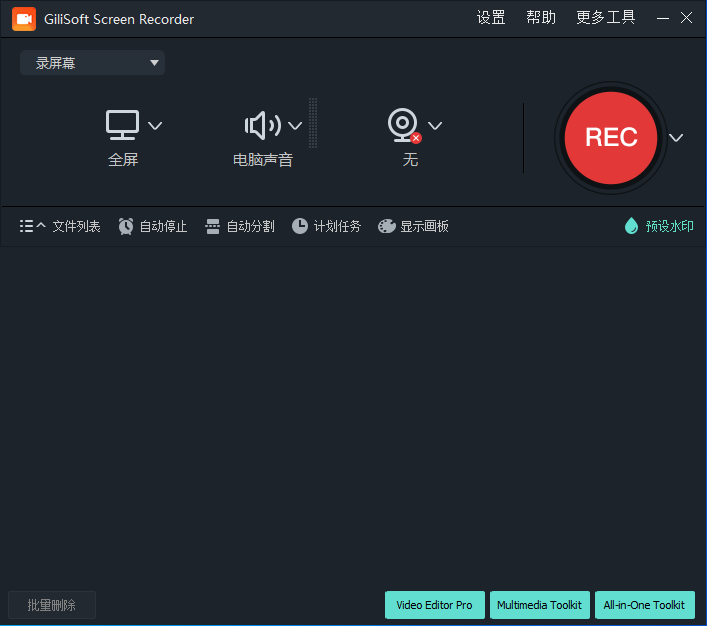Click the alarm clock auto stop icon
This screenshot has height=626, width=707.
tap(126, 226)
